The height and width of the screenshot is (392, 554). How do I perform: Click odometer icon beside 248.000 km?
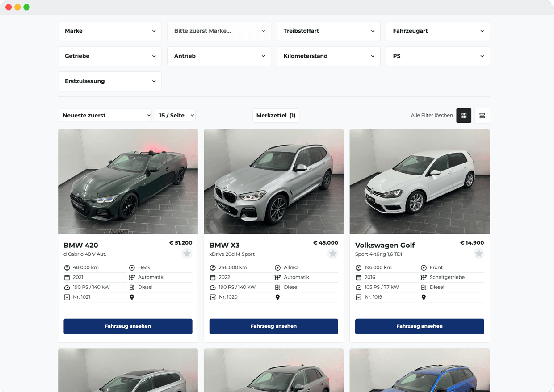[x=213, y=267]
